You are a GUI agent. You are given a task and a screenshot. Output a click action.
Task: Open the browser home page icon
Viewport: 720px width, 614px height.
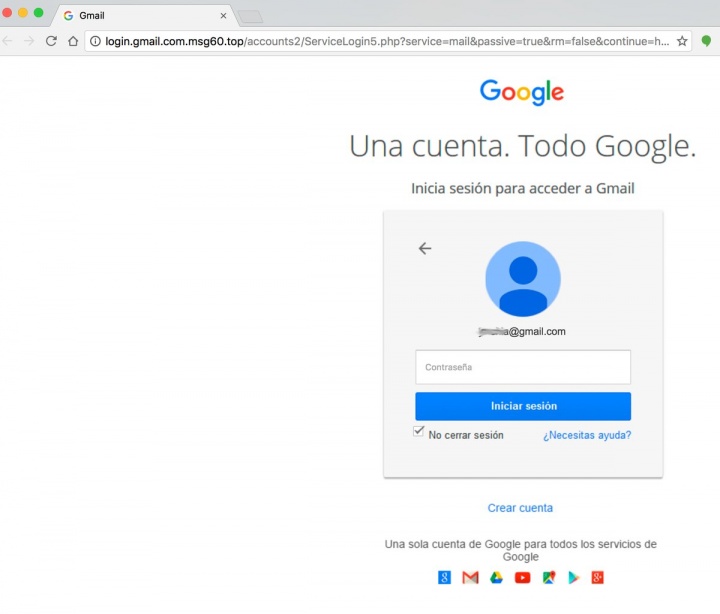tap(73, 41)
